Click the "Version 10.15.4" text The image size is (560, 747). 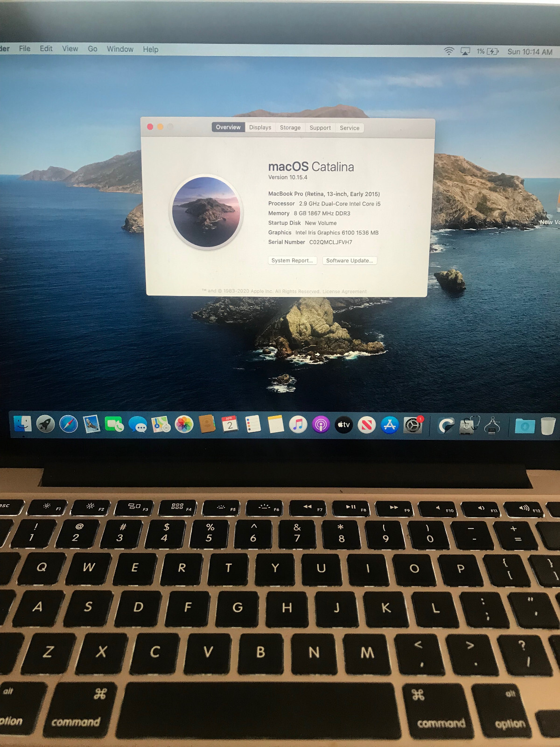[x=287, y=177]
